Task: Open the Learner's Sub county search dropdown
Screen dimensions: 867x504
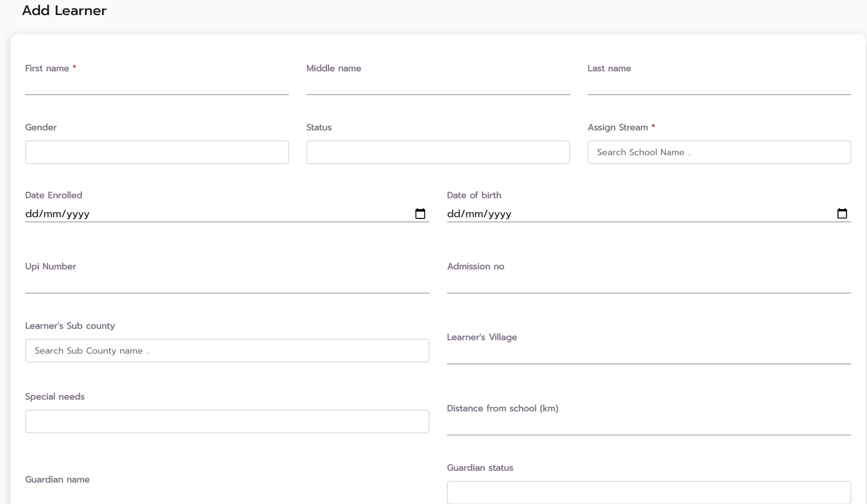Action: coord(227,351)
